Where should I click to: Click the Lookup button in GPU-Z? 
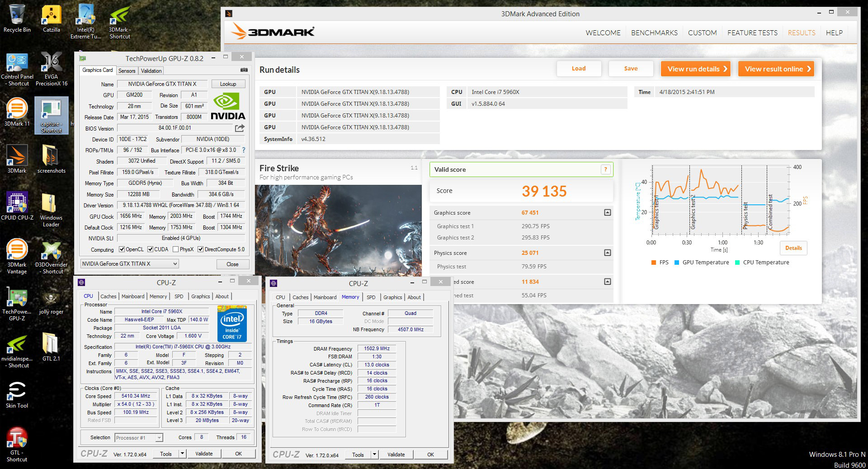click(228, 84)
